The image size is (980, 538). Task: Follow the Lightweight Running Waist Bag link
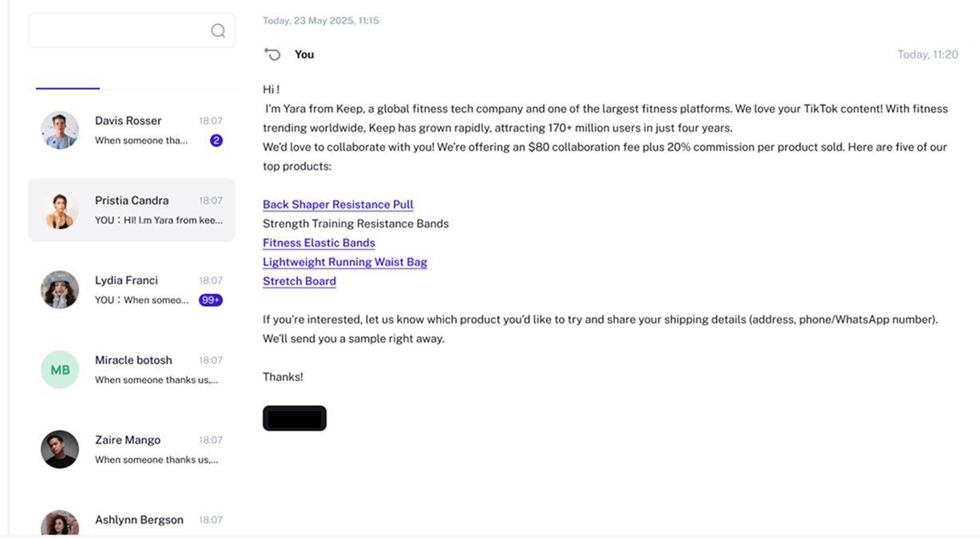coord(345,262)
